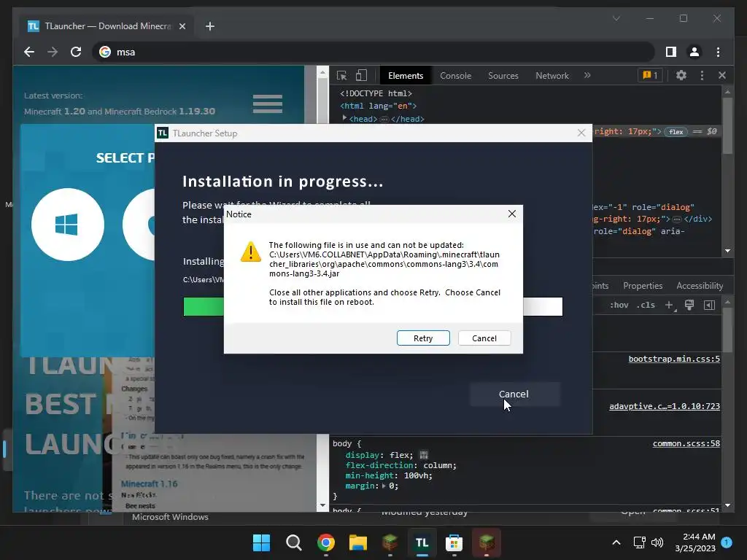Open Chrome profile icon
Image resolution: width=747 pixels, height=560 pixels.
(694, 52)
